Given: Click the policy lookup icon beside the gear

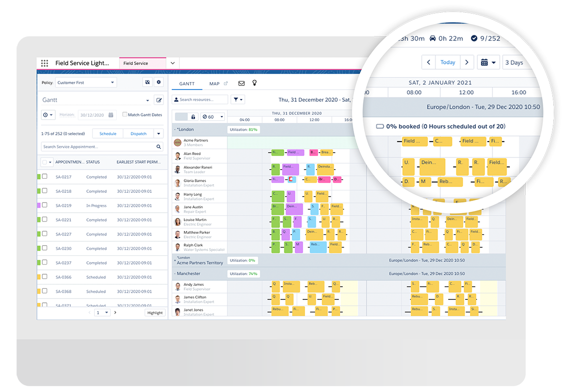Looking at the screenshot, I should [147, 81].
